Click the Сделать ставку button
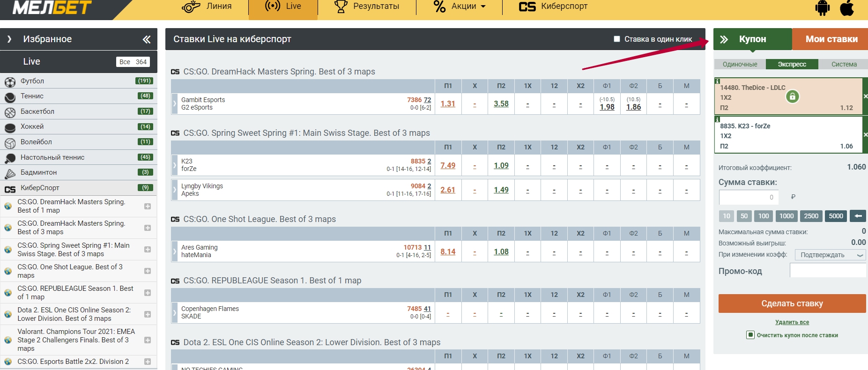This screenshot has height=370, width=868. pyautogui.click(x=792, y=303)
